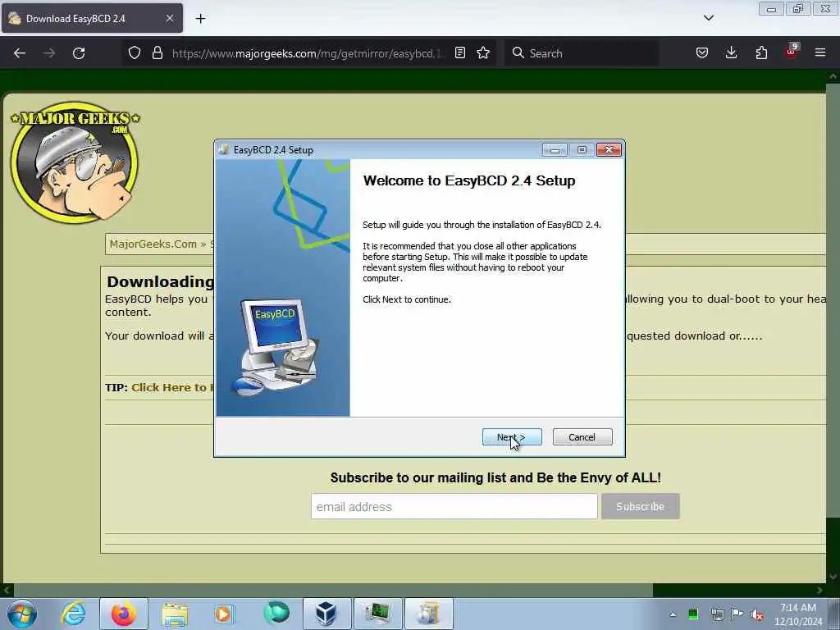The width and height of the screenshot is (840, 630).
Task: Click the horizontal scrollbar left arrow
Action: click(x=7, y=591)
